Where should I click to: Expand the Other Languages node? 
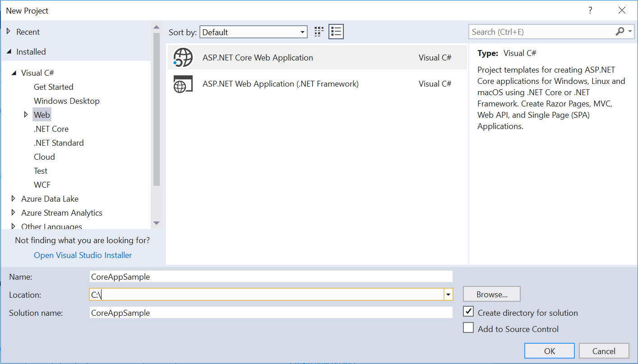coord(14,226)
